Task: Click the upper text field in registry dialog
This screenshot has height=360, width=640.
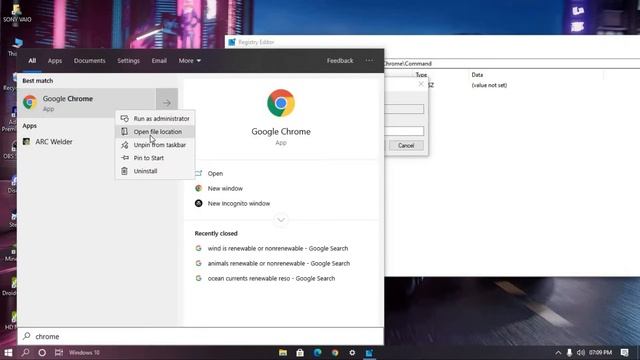Action: 404,109
